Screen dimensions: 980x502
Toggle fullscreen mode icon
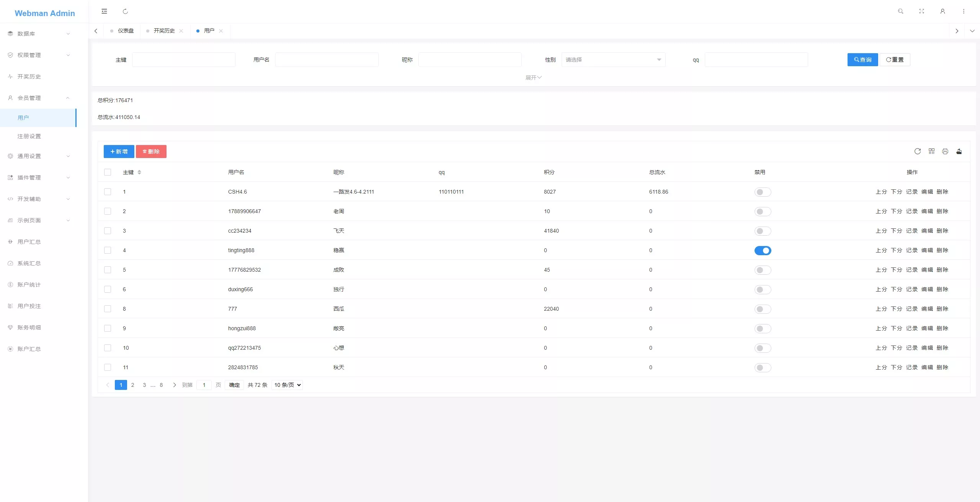click(921, 11)
